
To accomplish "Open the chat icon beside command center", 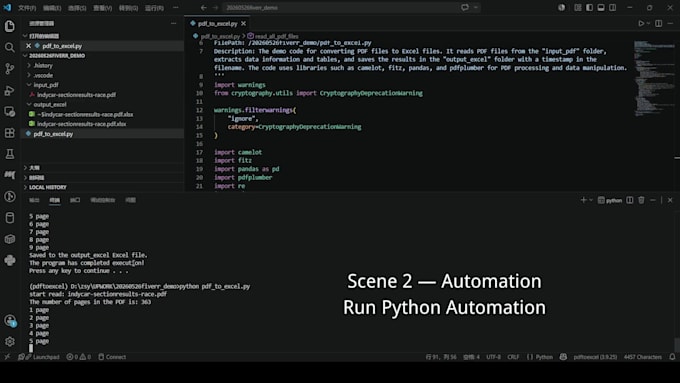I will 465,7.
